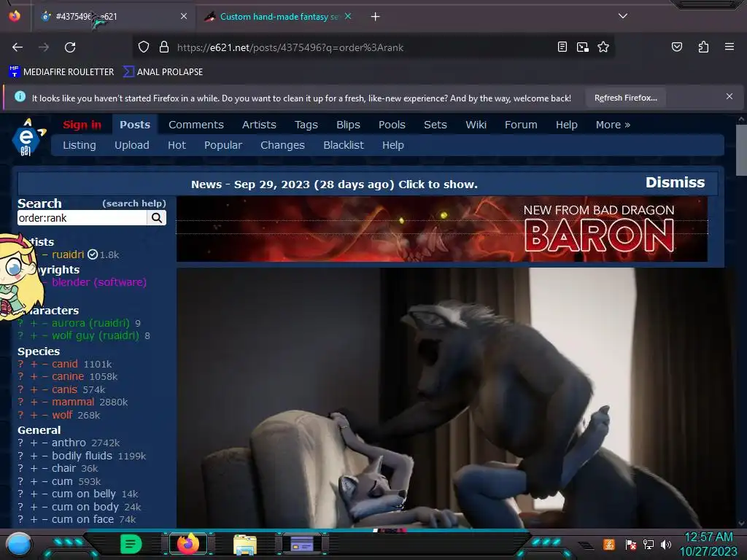This screenshot has height=560, width=747.
Task: Open the shield tracking protection icon
Action: pos(144,47)
